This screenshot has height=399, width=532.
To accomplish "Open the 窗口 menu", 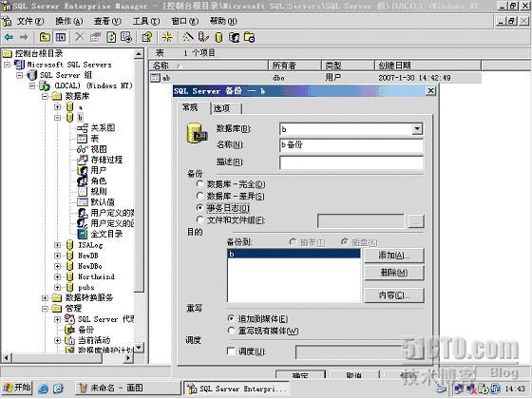I will point(185,21).
